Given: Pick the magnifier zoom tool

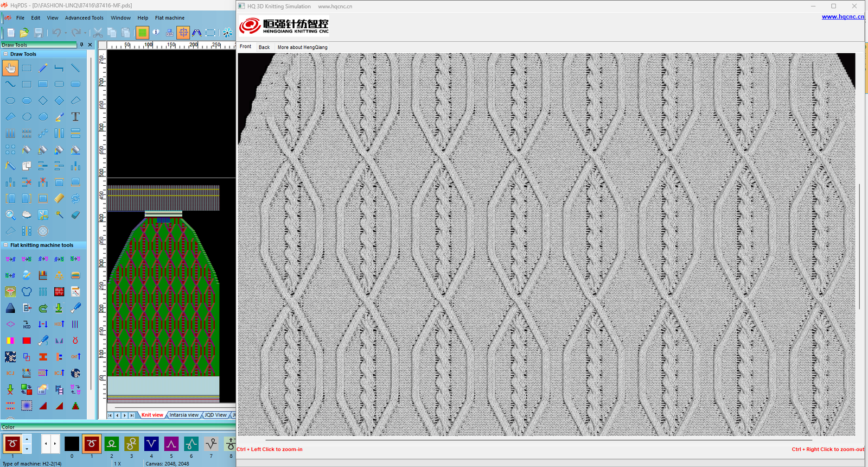Looking at the screenshot, I should pyautogui.click(x=10, y=214).
